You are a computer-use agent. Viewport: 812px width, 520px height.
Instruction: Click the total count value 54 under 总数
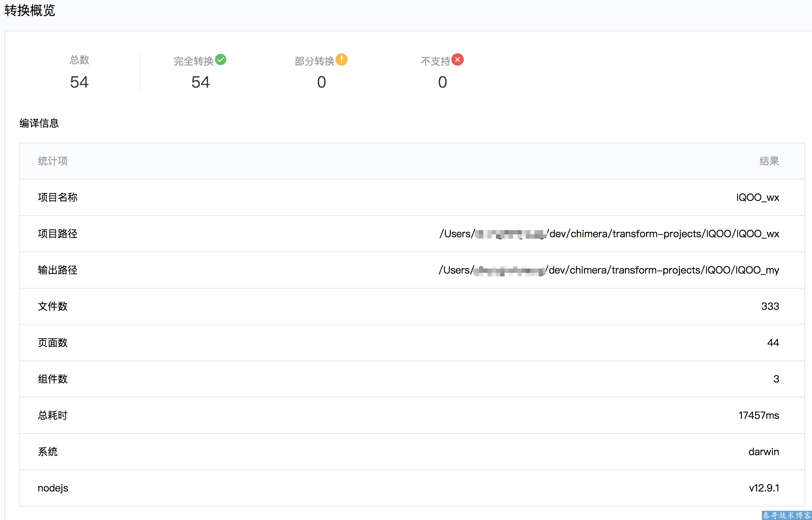pos(79,82)
